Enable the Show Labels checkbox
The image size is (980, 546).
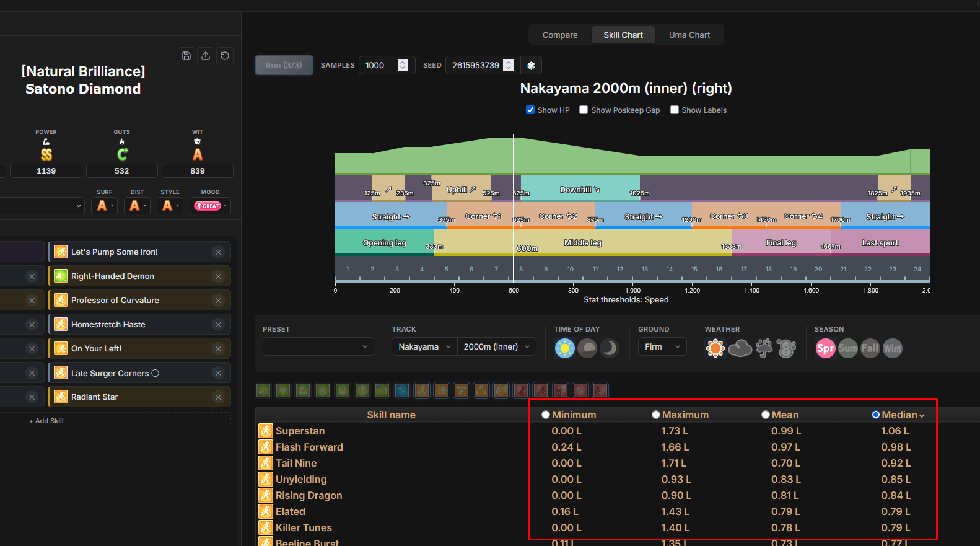pos(675,110)
